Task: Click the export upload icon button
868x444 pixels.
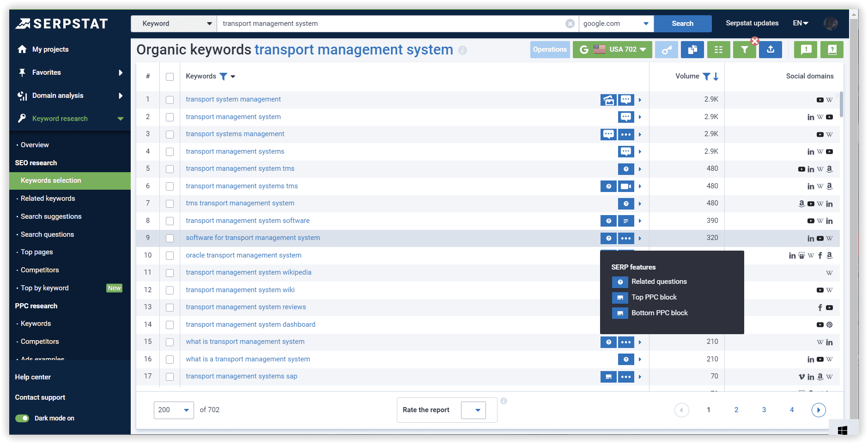Action: [x=770, y=50]
